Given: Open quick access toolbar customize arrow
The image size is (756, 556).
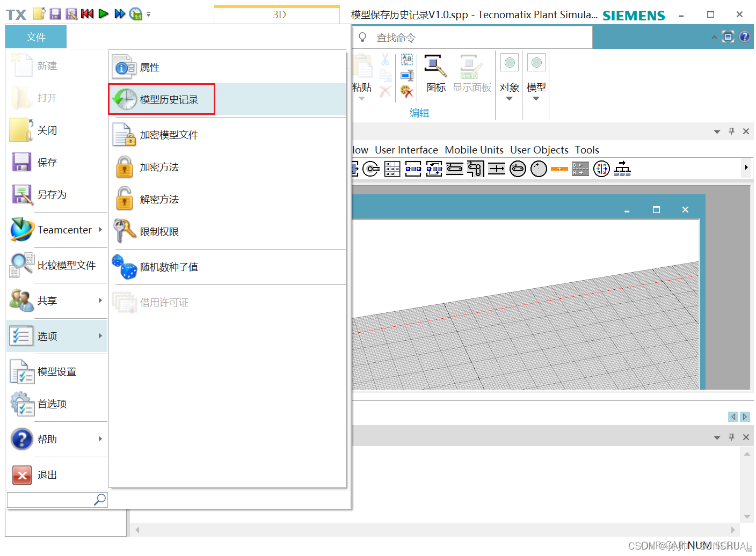Looking at the screenshot, I should [149, 14].
